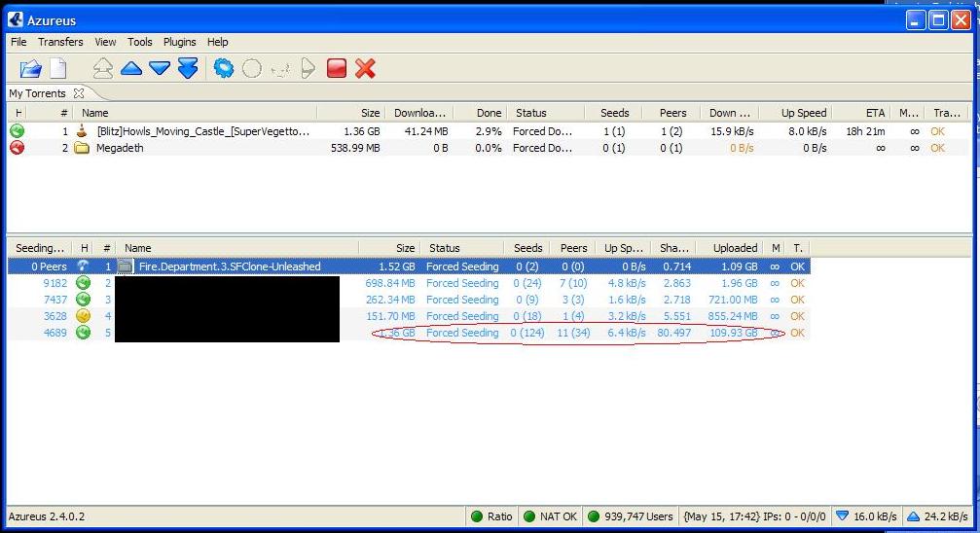Click the Azureus logo in title bar
Screen dimensions: 980x533
point(16,20)
